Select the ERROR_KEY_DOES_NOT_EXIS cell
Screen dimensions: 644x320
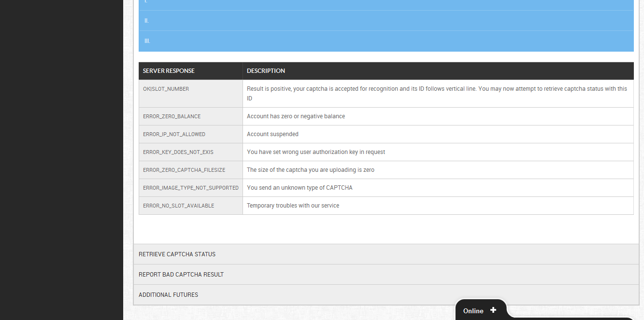pyautogui.click(x=190, y=152)
